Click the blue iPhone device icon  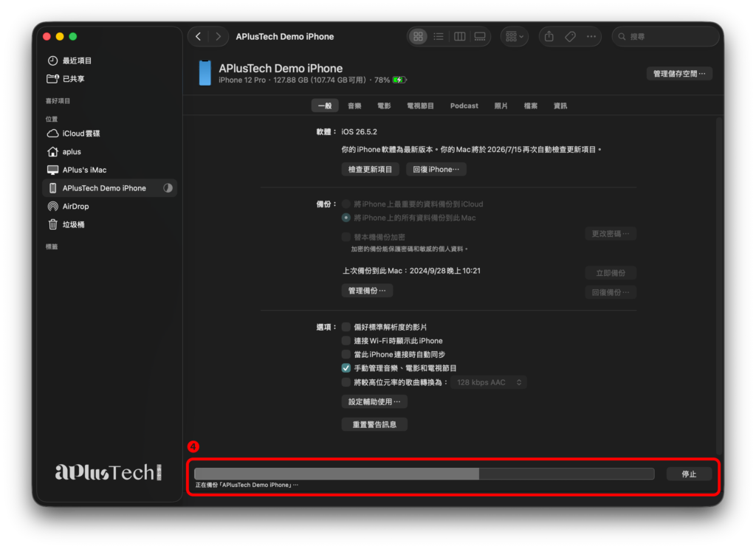coord(205,73)
